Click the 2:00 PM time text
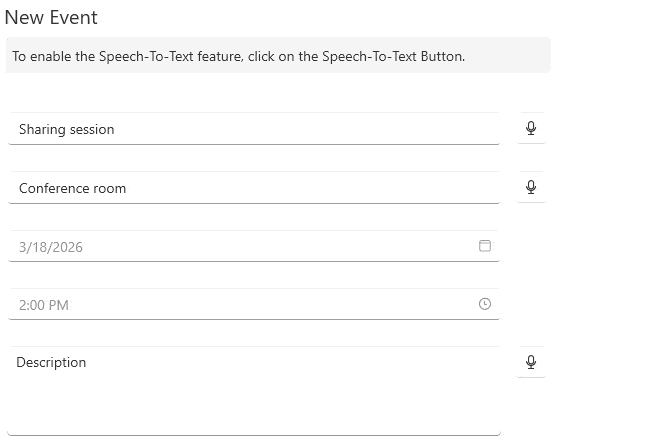The width and height of the screenshot is (652, 446). tap(44, 306)
